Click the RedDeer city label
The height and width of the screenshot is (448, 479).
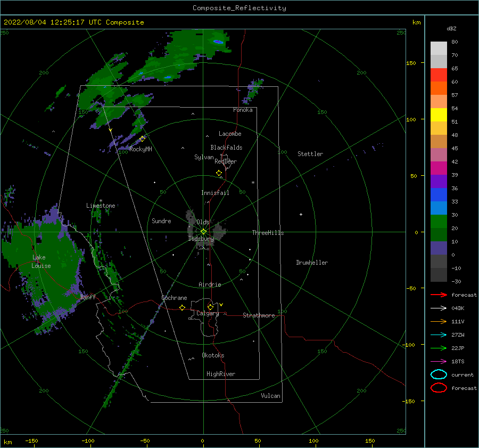click(226, 161)
